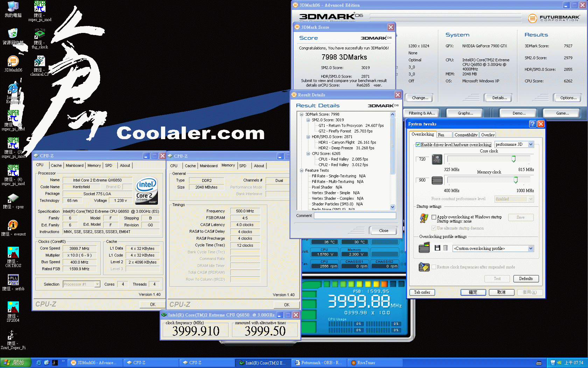
Task: Collapse the HDR/SM3.0 Score: 2871 tree node
Action: pos(308,137)
